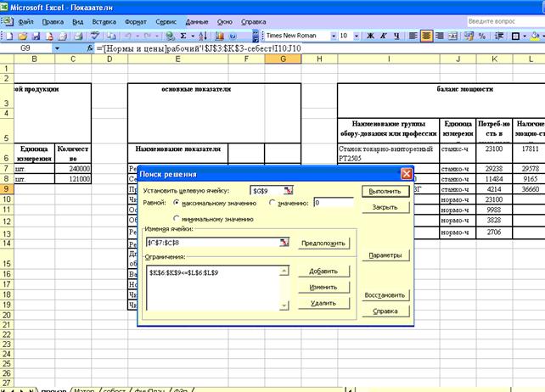Expand toolbar options chevron
The width and height of the screenshot is (545, 392).
click(256, 36)
